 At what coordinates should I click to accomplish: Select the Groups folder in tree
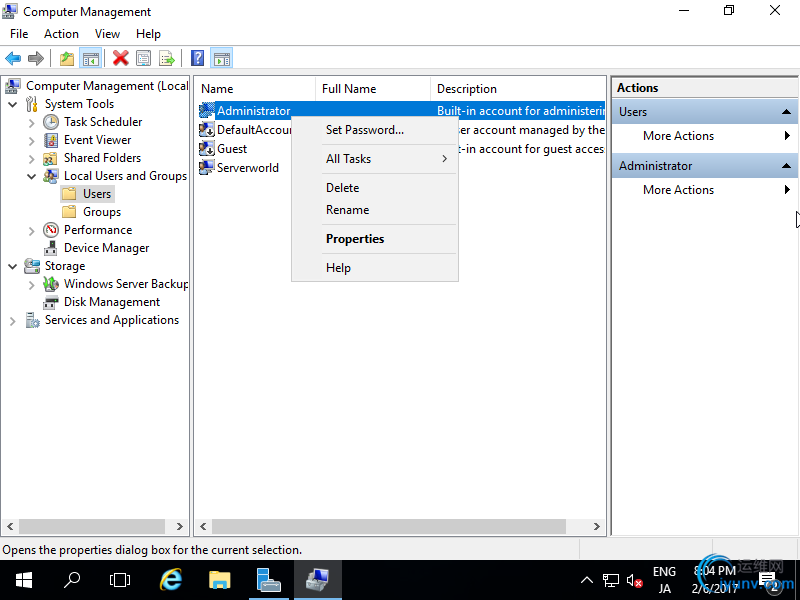(102, 212)
